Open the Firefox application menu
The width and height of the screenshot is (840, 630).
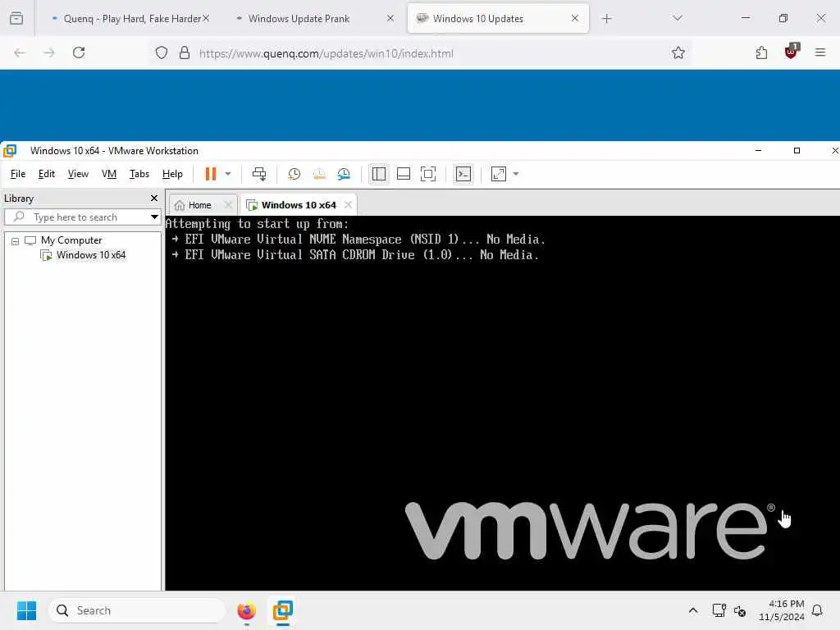pos(820,52)
